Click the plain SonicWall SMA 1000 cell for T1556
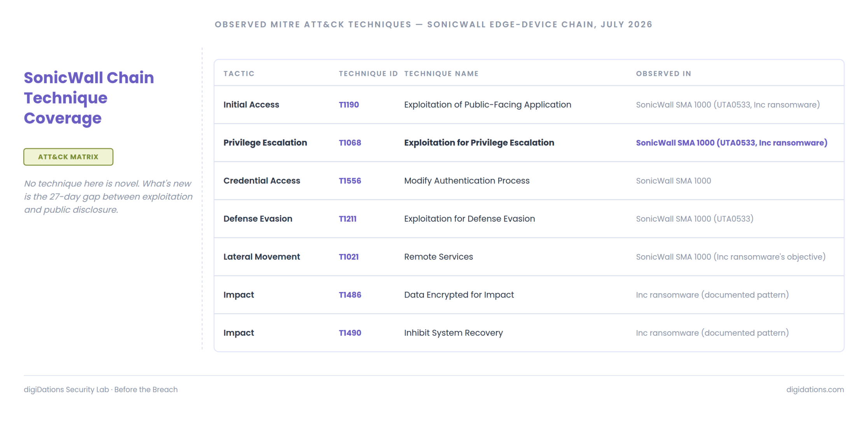 pos(674,181)
